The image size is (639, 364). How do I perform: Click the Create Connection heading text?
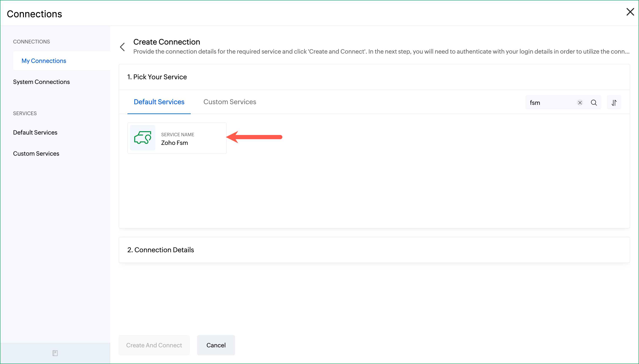click(167, 42)
